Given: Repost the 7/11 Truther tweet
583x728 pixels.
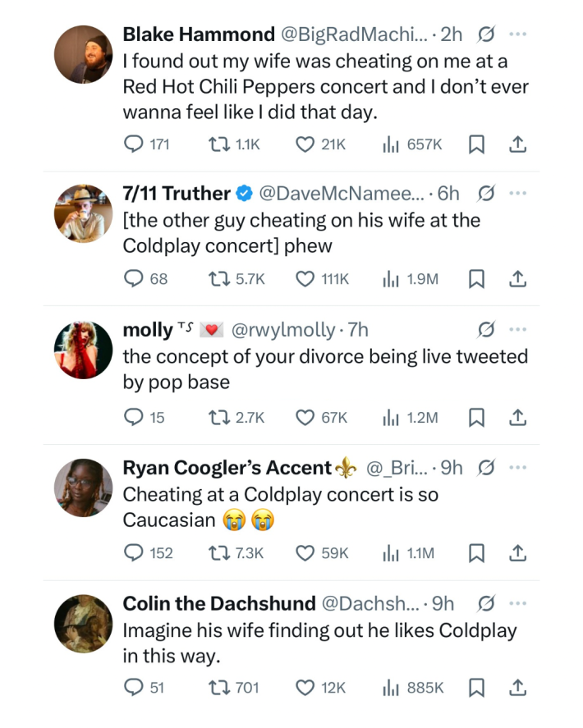Looking at the screenshot, I should tap(218, 279).
